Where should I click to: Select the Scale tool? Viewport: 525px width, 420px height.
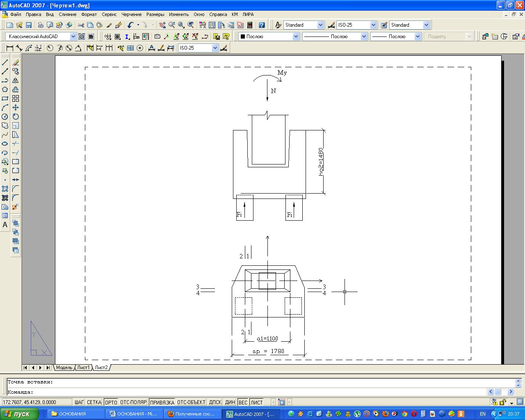pyautogui.click(x=16, y=126)
